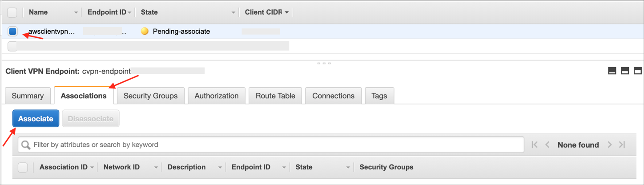
Task: Switch to the Security Groups tab
Action: [x=150, y=96]
